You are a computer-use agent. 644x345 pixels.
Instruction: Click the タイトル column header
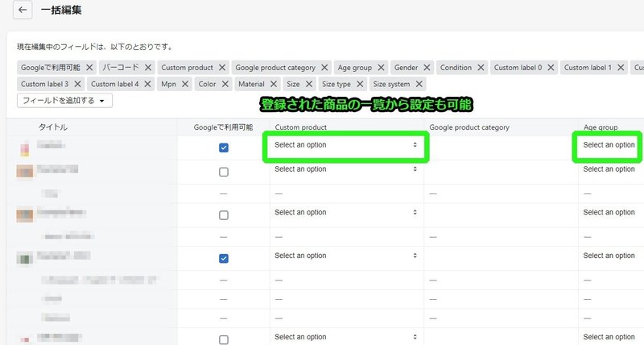pos(53,127)
